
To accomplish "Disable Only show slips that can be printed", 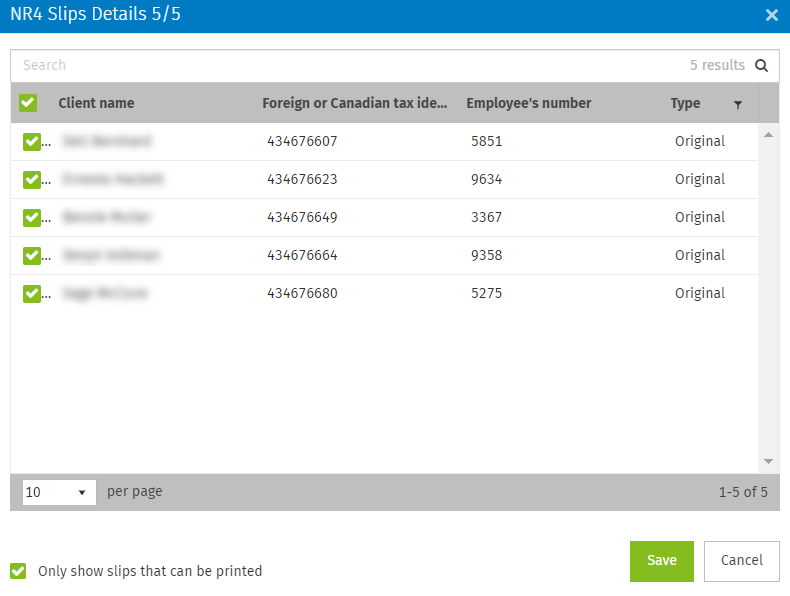I will click(18, 571).
